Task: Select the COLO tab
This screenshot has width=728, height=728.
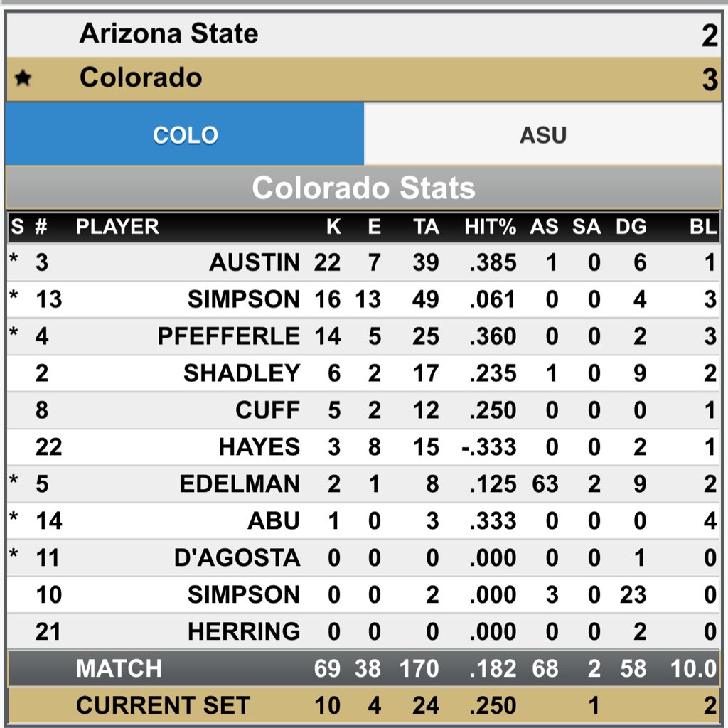Action: [185, 134]
